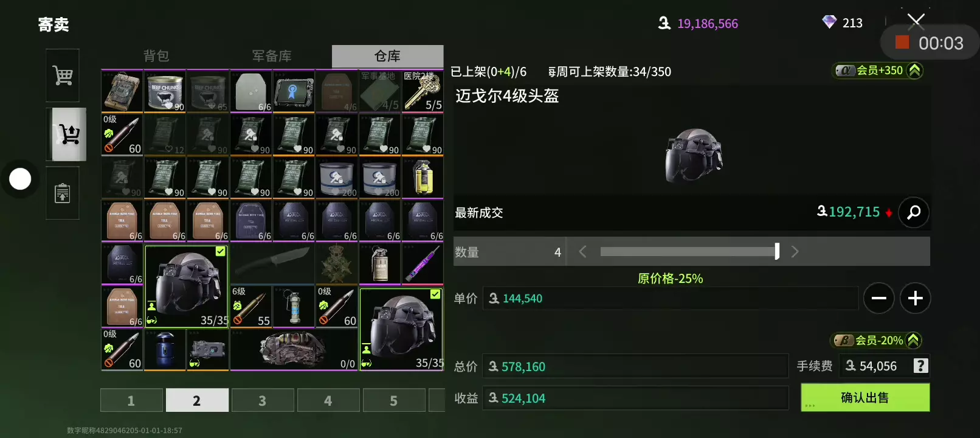980x438 pixels.
Task: Switch to the 背包 tab
Action: [x=156, y=56]
